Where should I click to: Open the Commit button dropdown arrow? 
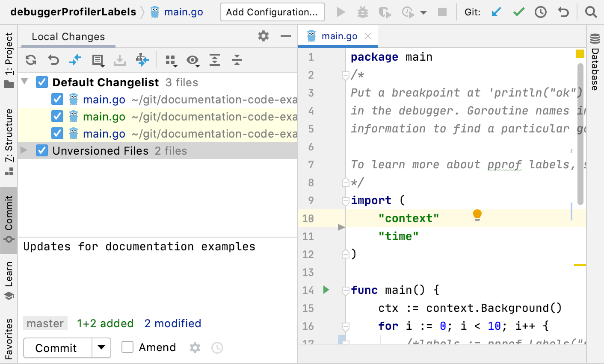(101, 348)
